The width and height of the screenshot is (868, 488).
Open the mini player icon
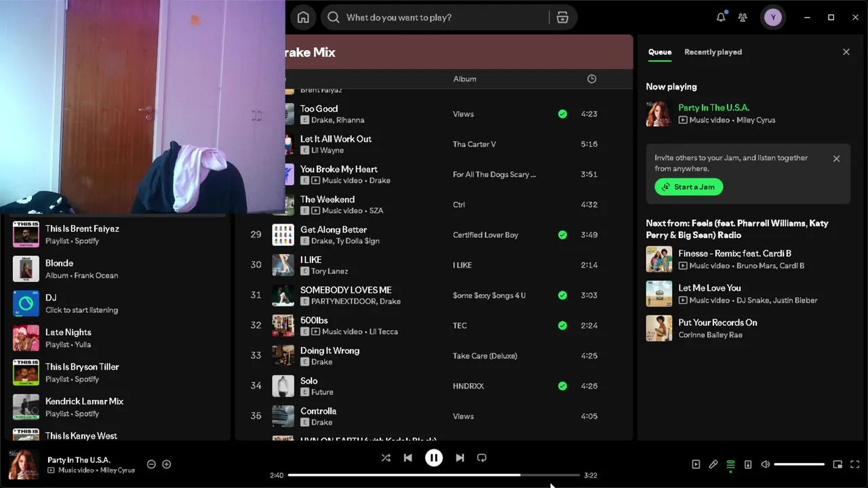click(837, 464)
